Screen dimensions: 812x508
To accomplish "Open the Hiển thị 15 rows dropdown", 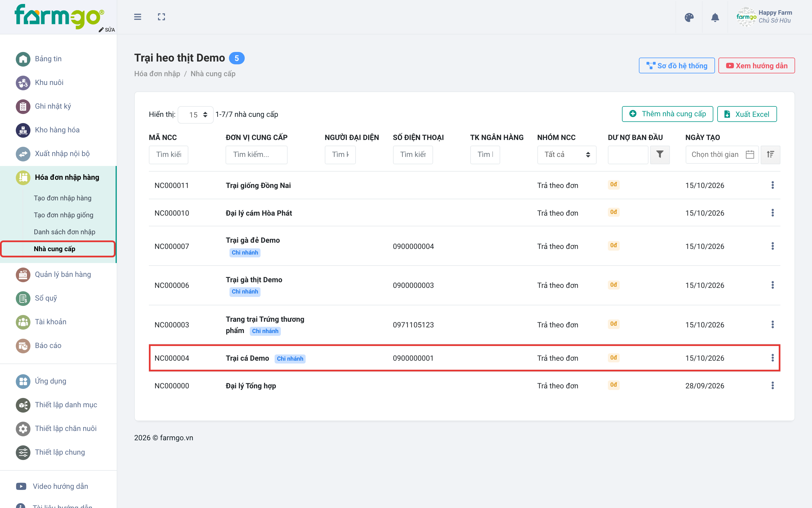I will coord(196,115).
